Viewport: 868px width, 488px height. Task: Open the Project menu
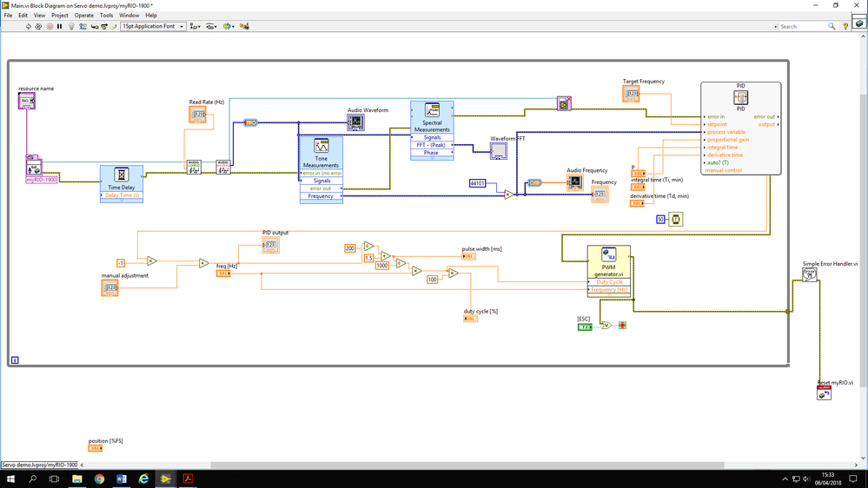tap(60, 16)
